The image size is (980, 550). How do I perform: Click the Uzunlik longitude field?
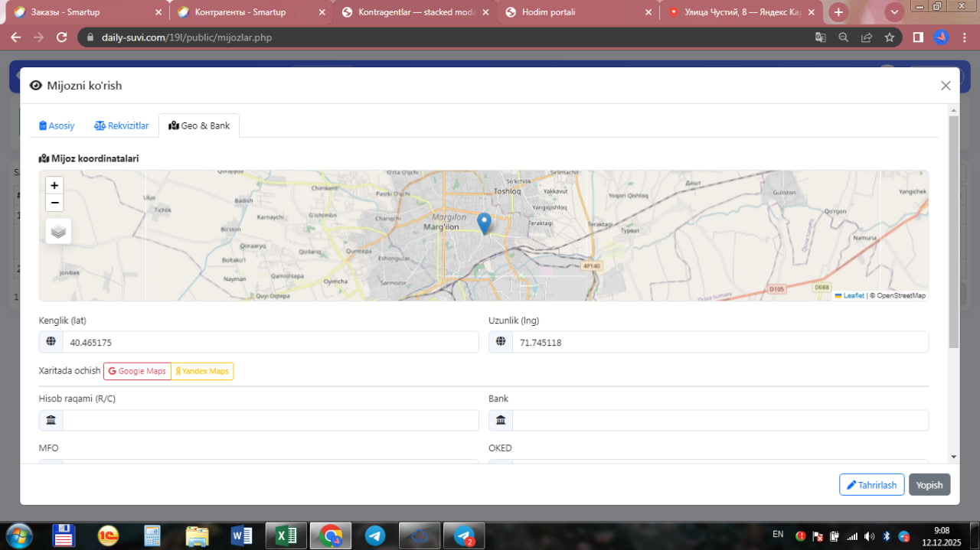pyautogui.click(x=719, y=343)
